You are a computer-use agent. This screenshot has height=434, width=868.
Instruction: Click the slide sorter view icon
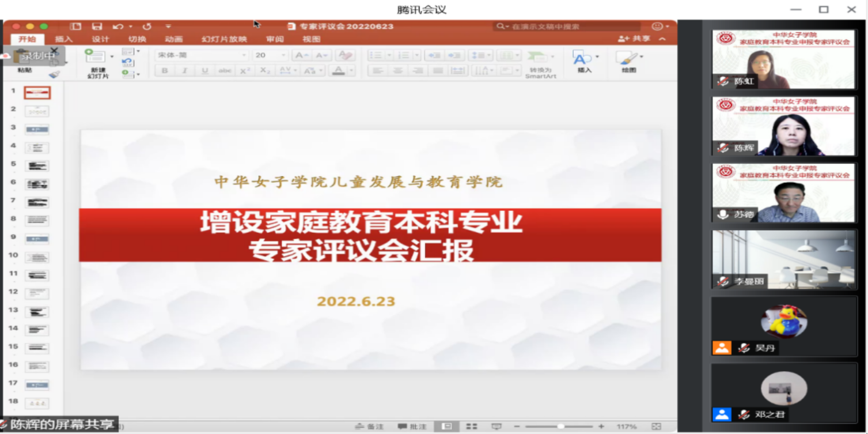point(472,427)
